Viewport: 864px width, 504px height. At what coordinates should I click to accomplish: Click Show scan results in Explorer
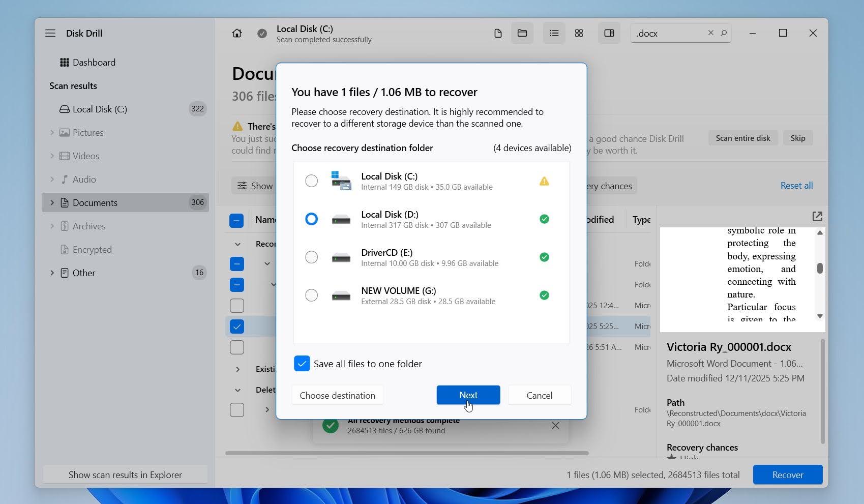coord(125,475)
